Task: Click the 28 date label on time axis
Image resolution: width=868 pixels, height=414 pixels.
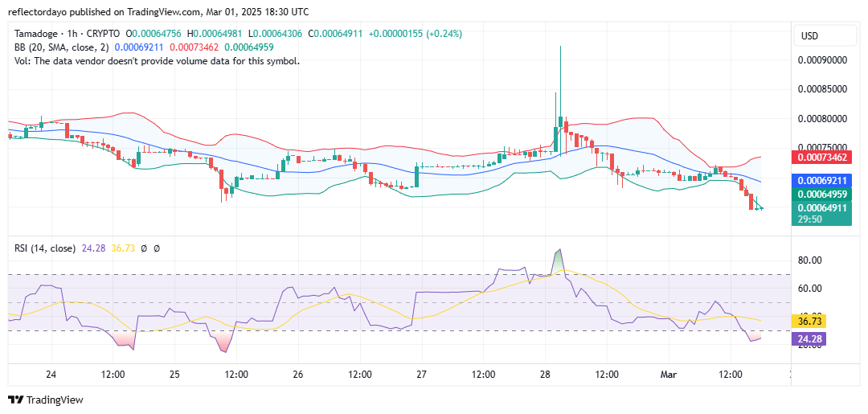Action: click(545, 375)
